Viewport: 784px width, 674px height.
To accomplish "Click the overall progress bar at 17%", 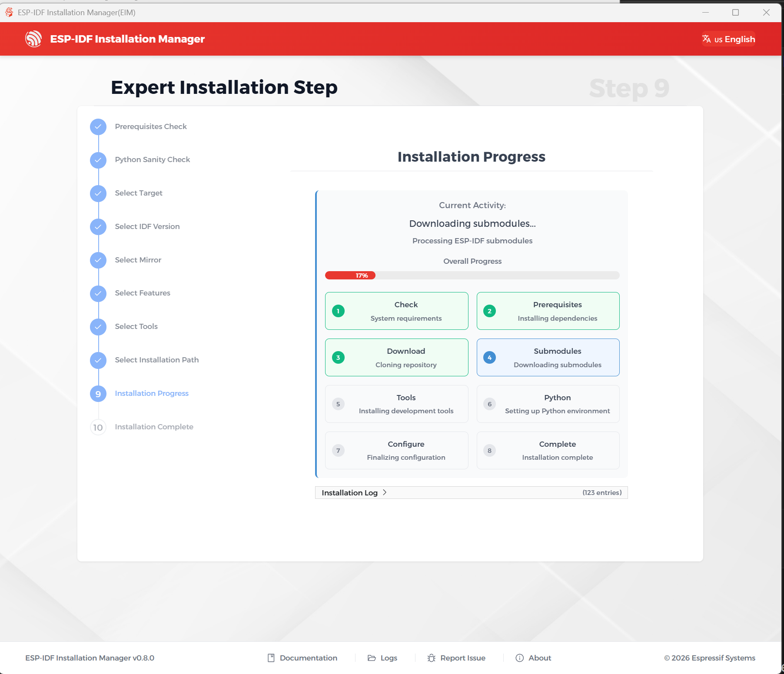I will 472,276.
